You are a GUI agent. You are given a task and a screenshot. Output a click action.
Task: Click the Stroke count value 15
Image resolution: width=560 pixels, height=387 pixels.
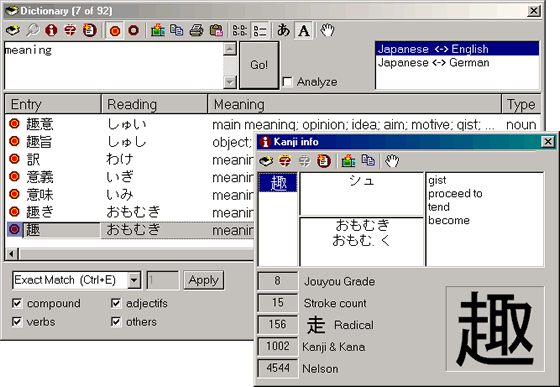tap(278, 303)
